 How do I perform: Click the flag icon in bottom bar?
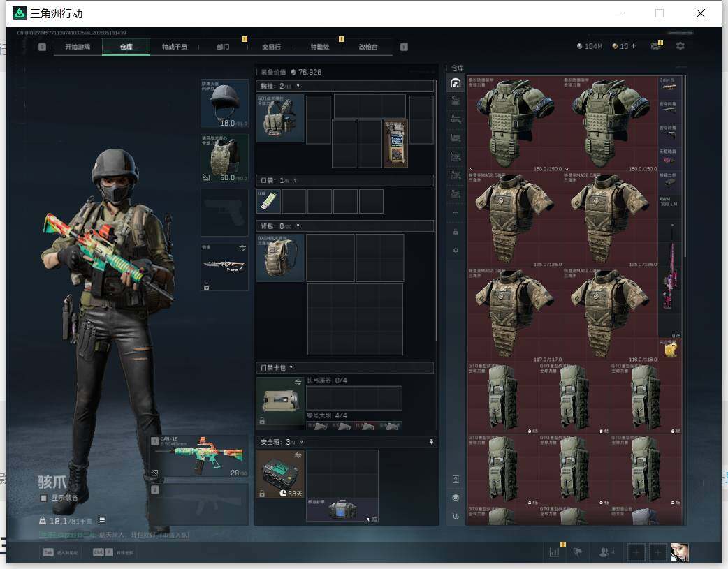click(578, 552)
